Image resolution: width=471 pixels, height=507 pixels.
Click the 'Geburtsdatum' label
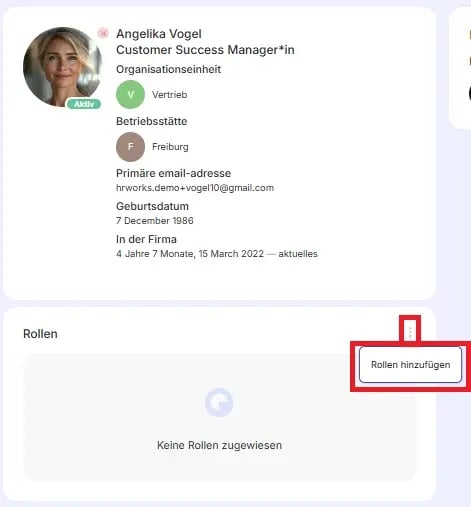(152, 206)
